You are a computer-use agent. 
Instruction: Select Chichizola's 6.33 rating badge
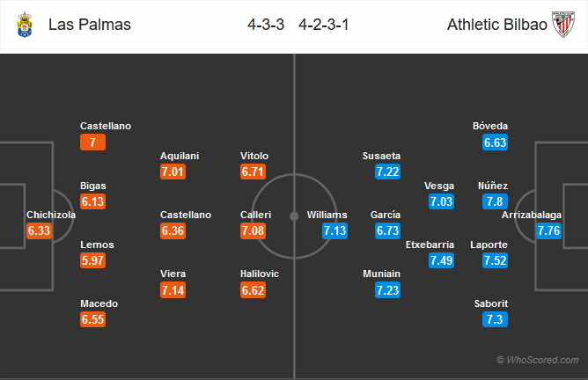pos(39,230)
